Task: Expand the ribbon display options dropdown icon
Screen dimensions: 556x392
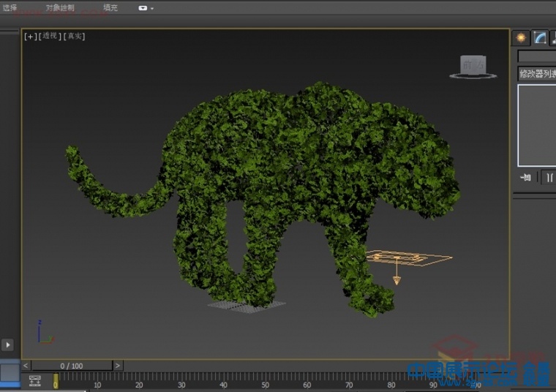Action: pyautogui.click(x=146, y=8)
